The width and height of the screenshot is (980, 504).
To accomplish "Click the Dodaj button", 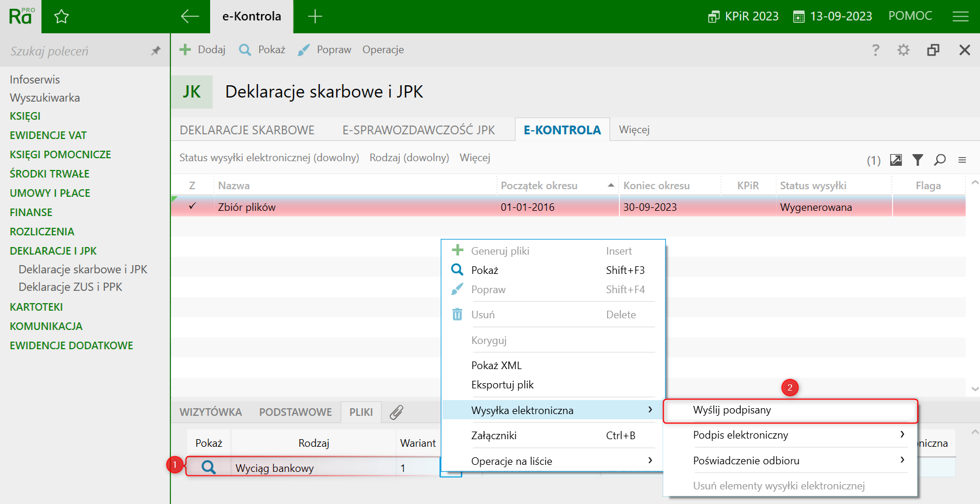I will tap(202, 50).
